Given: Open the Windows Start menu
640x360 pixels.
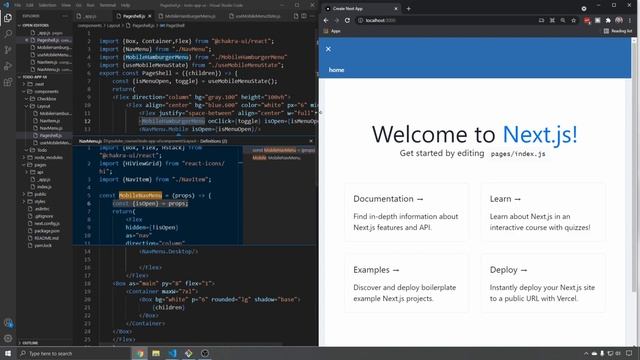Looking at the screenshot, I should pyautogui.click(x=8, y=353).
